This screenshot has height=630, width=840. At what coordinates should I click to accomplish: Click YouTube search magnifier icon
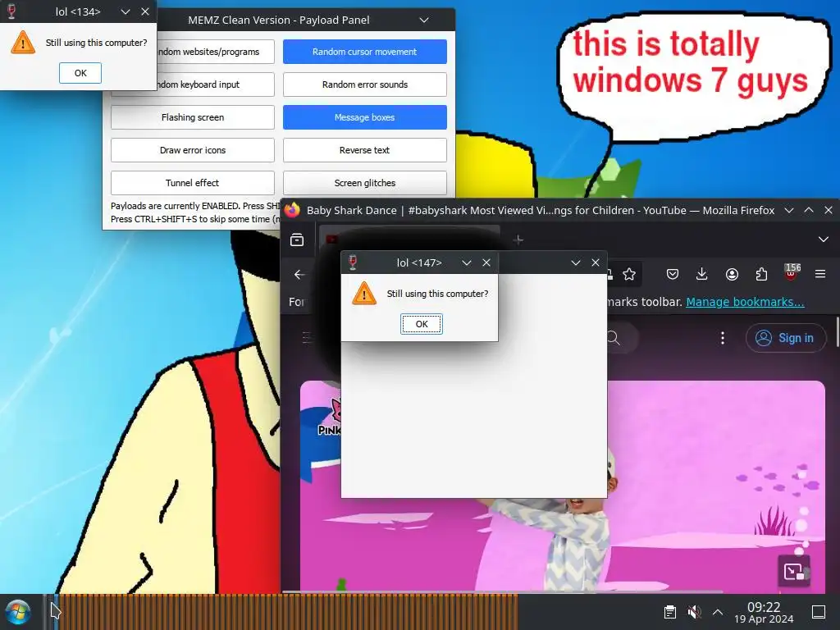click(614, 338)
